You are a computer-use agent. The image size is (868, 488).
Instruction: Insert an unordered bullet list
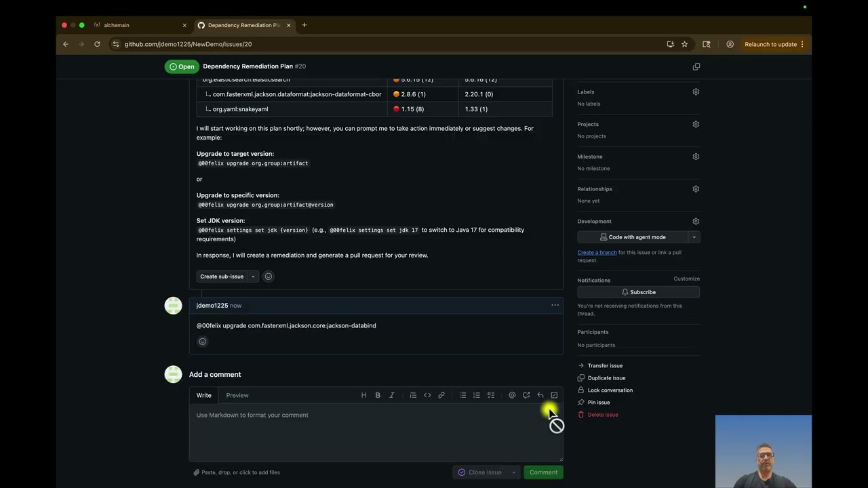click(462, 395)
